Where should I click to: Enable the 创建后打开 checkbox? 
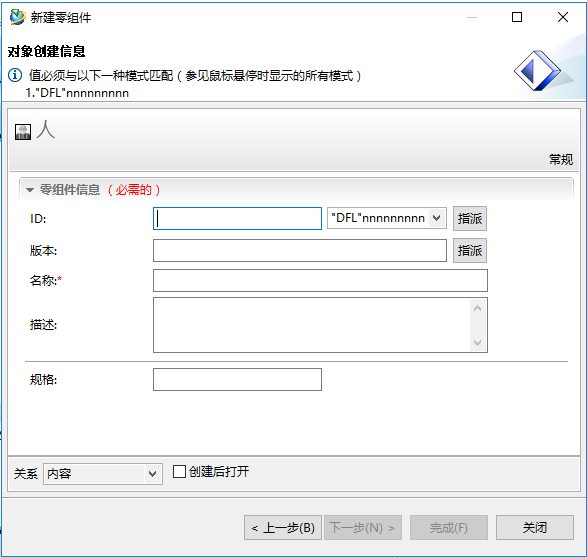(179, 472)
